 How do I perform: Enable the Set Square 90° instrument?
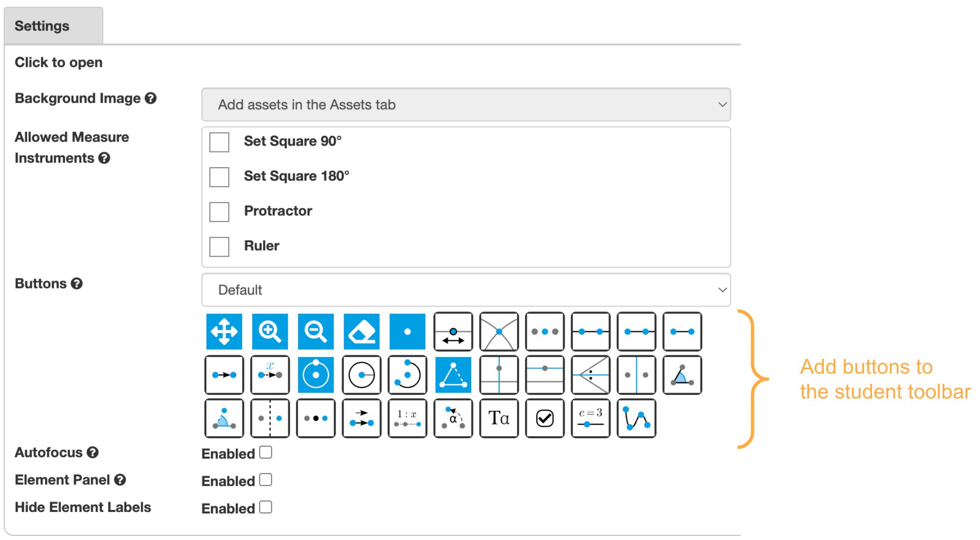(219, 142)
